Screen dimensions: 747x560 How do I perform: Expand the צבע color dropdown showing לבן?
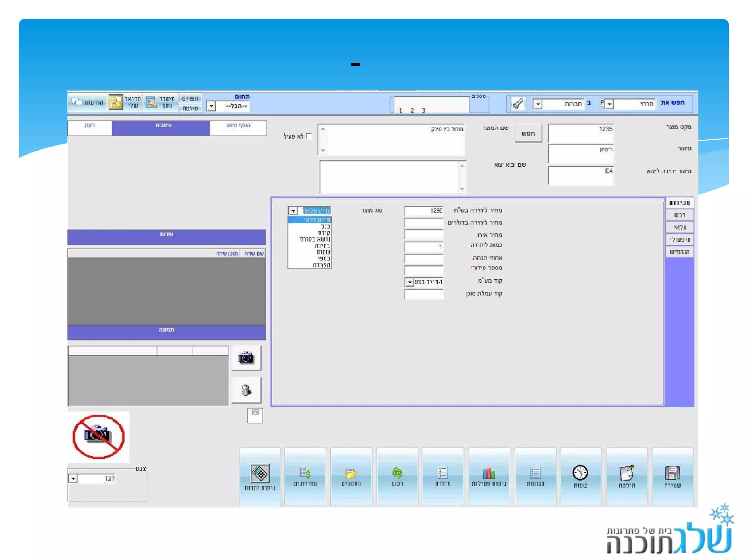(73, 478)
